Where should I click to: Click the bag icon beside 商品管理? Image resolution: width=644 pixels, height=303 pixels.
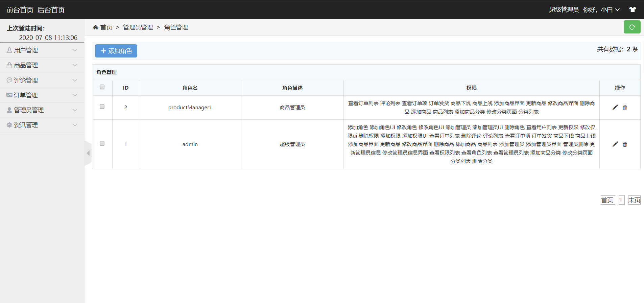coord(9,65)
